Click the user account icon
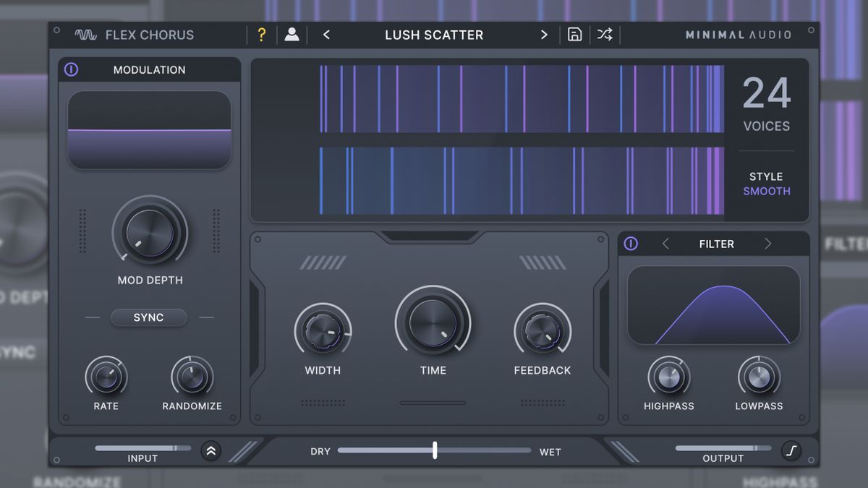868x488 pixels. pyautogui.click(x=292, y=35)
